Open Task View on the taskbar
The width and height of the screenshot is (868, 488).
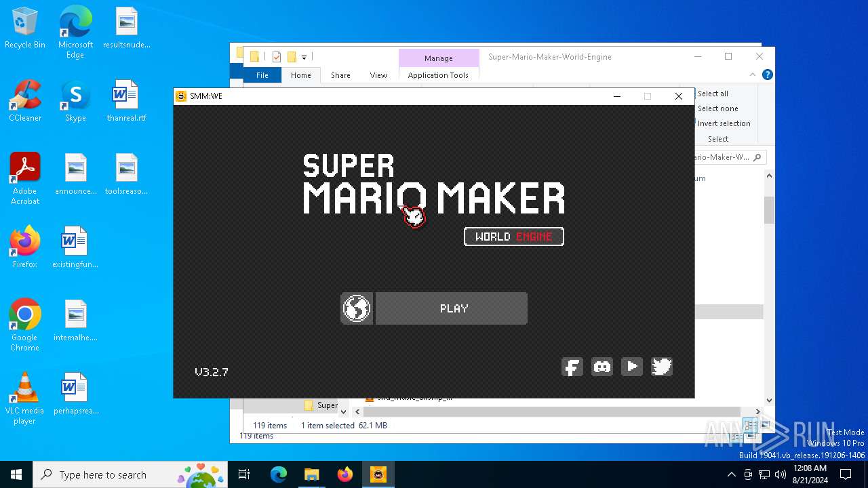245,474
